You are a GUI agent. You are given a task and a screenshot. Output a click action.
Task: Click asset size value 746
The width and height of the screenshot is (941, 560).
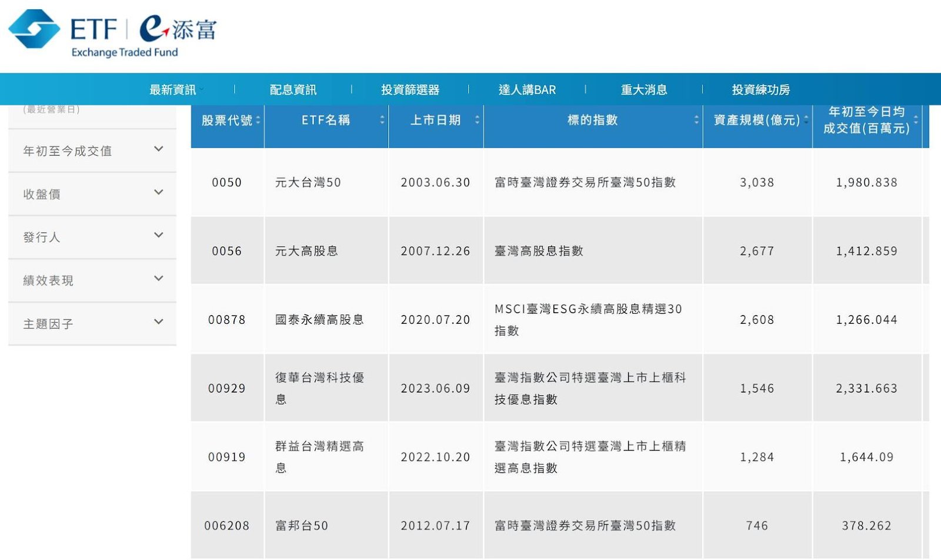point(757,525)
